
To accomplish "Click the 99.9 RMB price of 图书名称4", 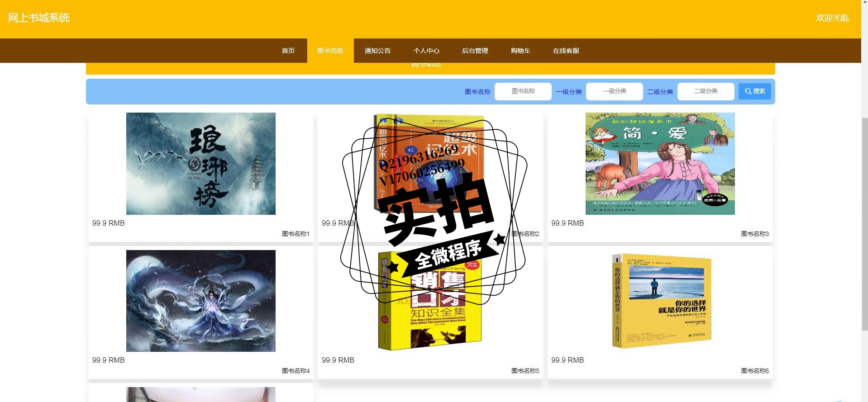I will [x=108, y=360].
